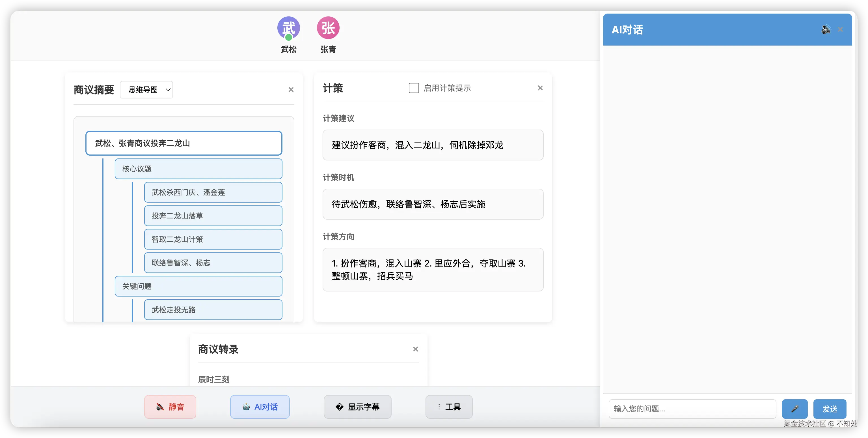The width and height of the screenshot is (868, 438).
Task: Click the 输入您的问题 input field
Action: coord(692,409)
